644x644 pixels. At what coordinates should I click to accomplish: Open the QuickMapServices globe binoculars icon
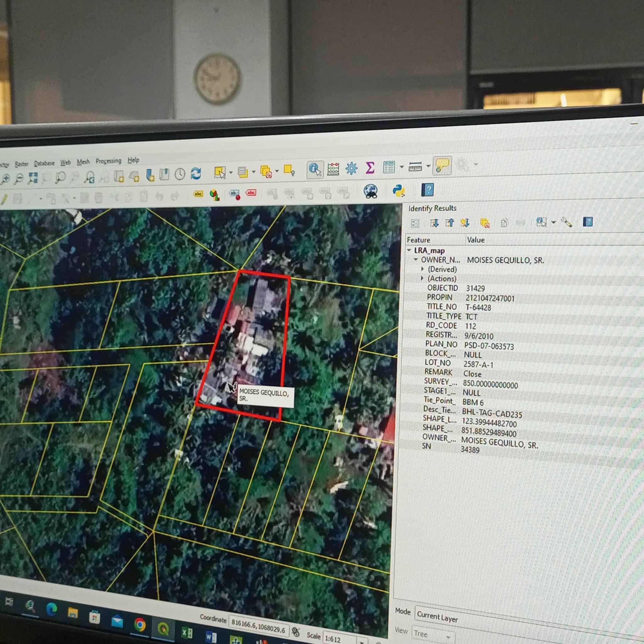click(x=370, y=191)
